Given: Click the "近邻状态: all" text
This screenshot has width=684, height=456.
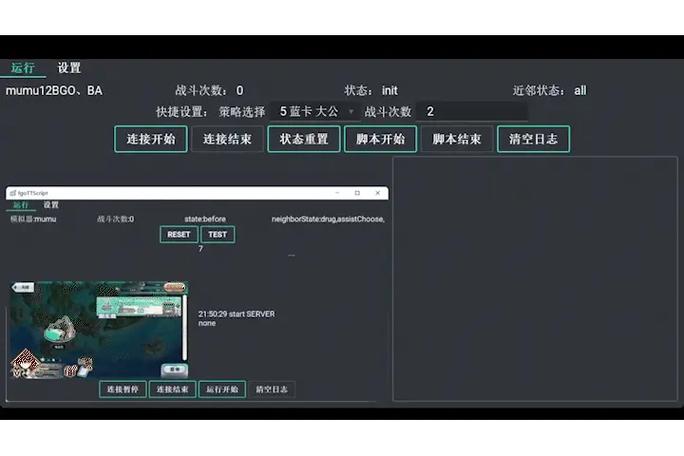Looking at the screenshot, I should click(550, 91).
